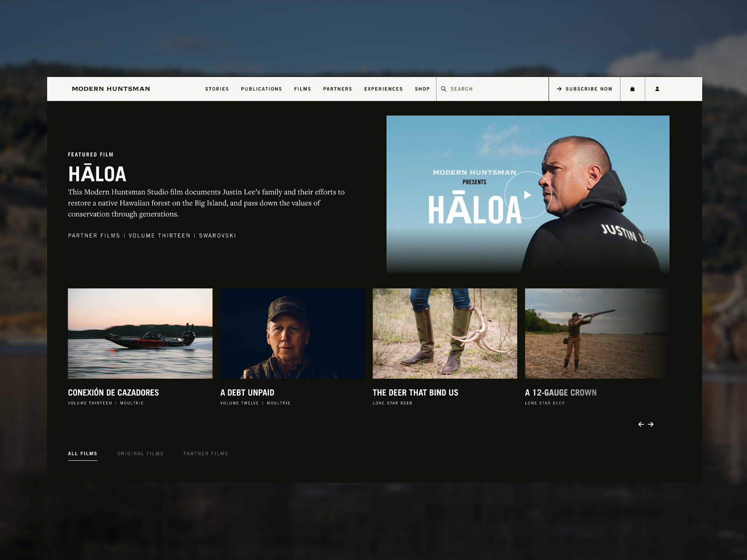Open the shopping bag icon
The height and width of the screenshot is (560, 747).
coord(632,89)
